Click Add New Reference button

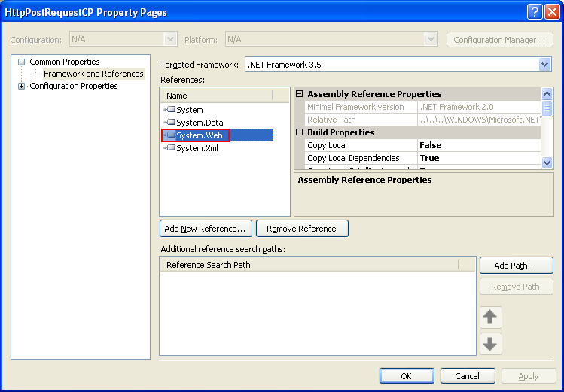(205, 228)
